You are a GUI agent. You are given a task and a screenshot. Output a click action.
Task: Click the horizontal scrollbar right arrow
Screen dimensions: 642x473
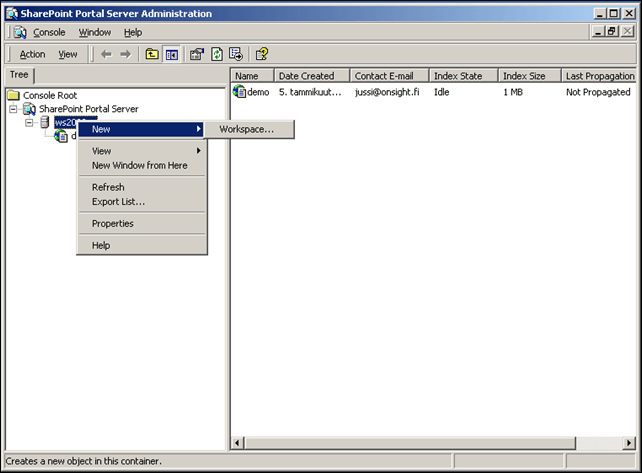pos(629,443)
